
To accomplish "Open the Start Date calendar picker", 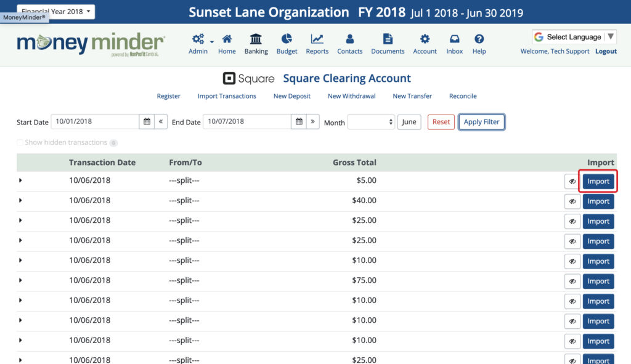I will coord(147,121).
